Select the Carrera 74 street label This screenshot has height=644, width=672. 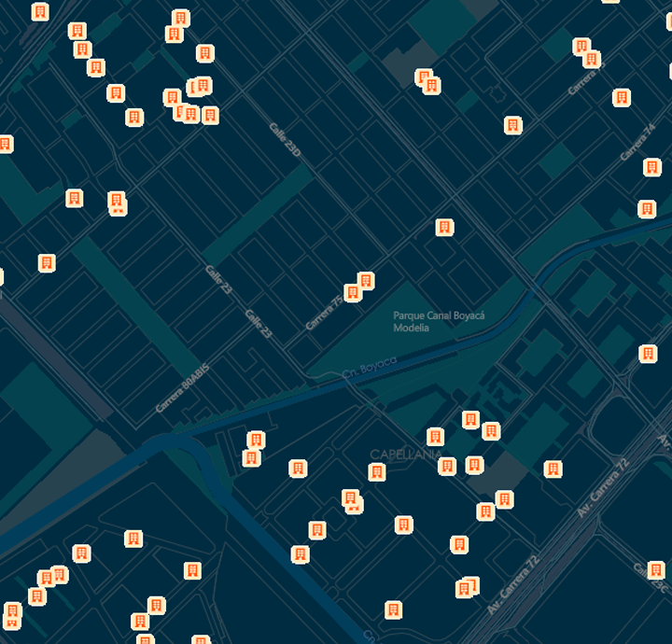tap(638, 141)
